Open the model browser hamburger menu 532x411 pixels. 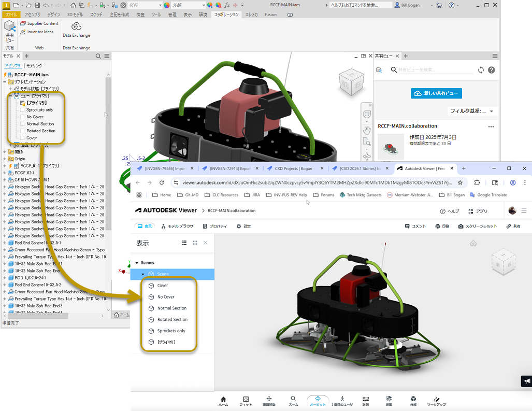107,56
